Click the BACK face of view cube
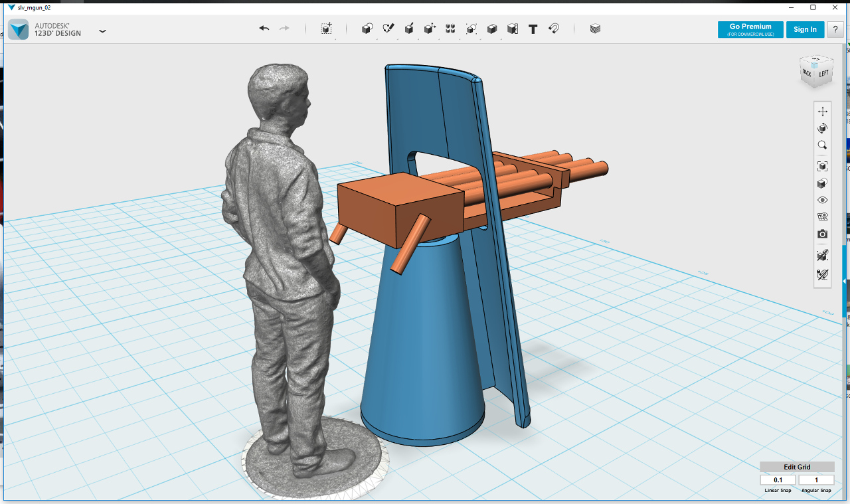850x504 pixels. [x=807, y=73]
